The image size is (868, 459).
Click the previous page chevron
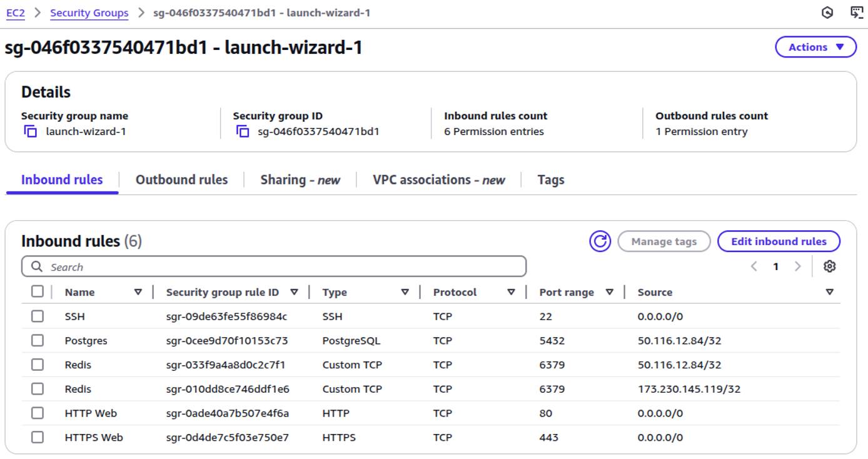[x=754, y=266]
